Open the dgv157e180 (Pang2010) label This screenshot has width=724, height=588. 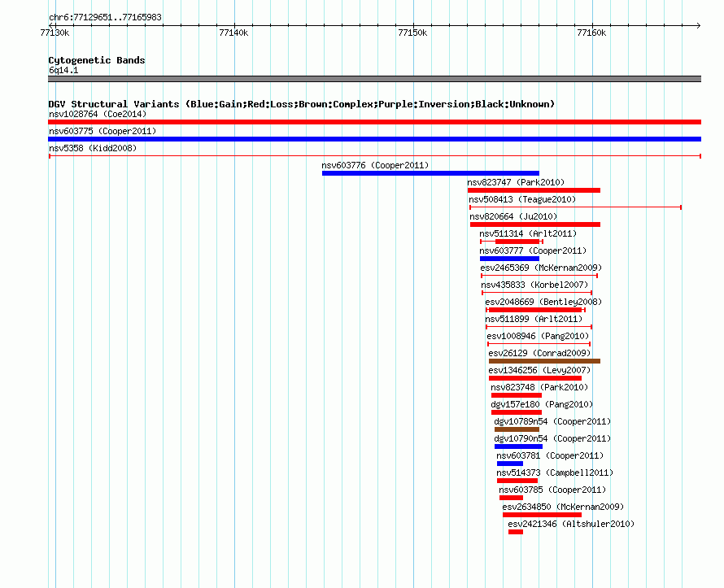pos(542,404)
